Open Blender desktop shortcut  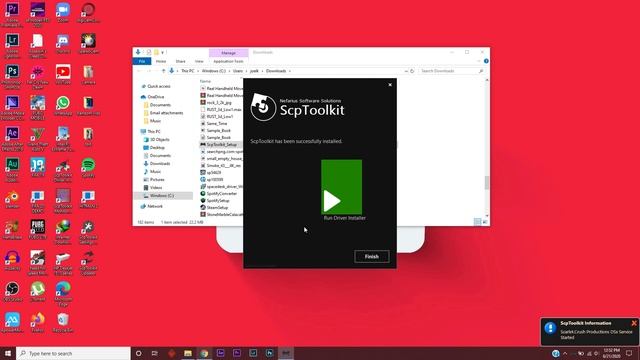point(12,198)
